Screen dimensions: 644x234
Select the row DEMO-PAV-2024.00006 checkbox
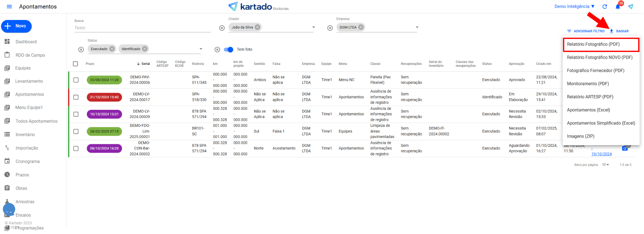[76, 80]
